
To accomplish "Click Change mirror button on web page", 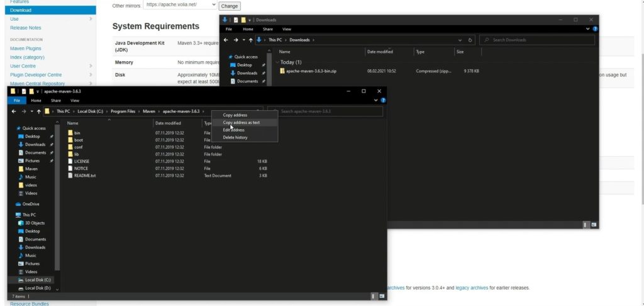I will coord(229,6).
